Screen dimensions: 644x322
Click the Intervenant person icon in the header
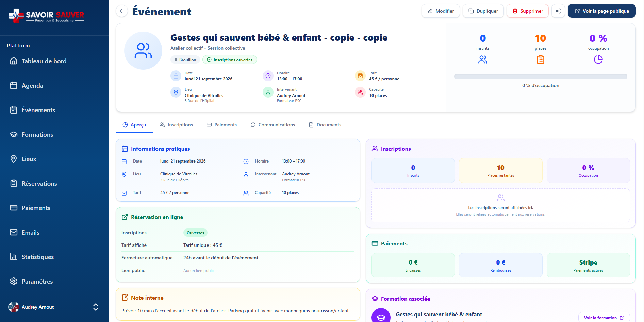[x=268, y=92]
